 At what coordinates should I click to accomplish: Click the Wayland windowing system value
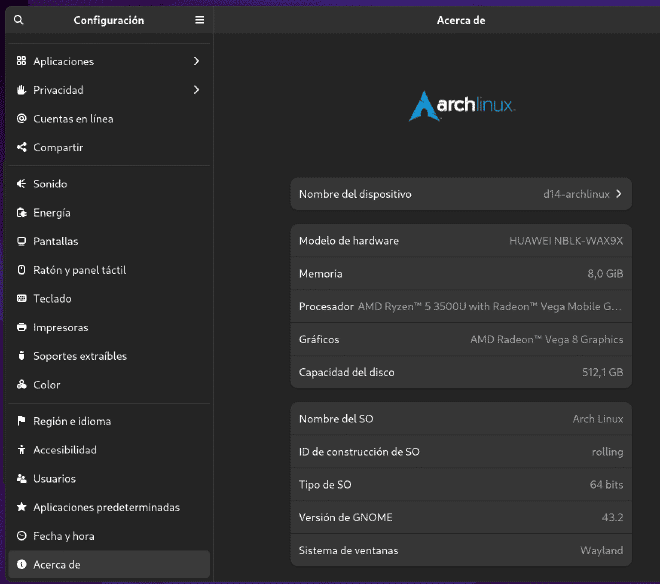pyautogui.click(x=601, y=550)
